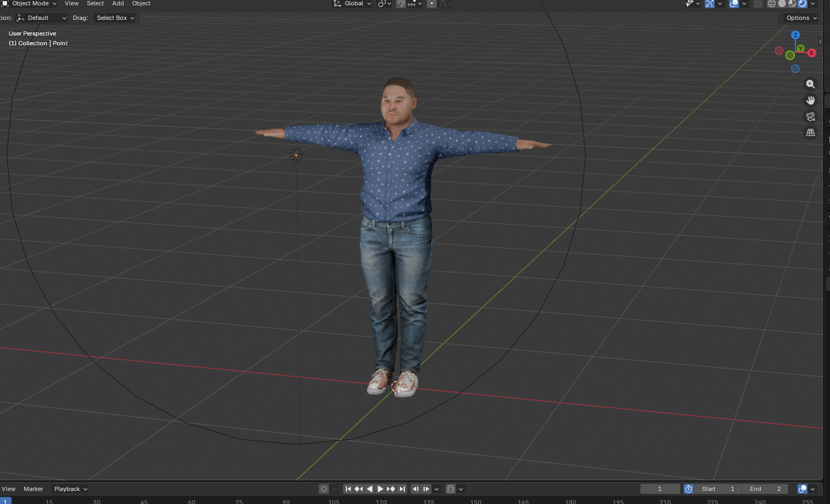
Task: Expand the sidebar with the arrow
Action: pos(820,41)
